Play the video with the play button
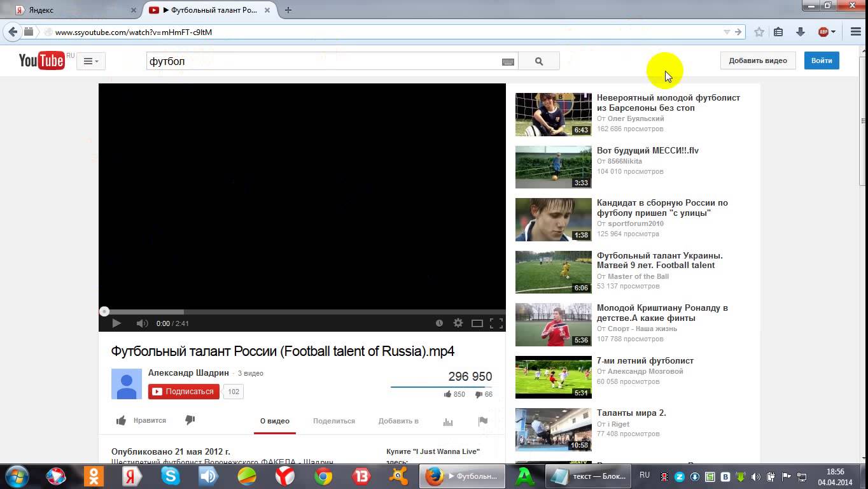 (116, 323)
